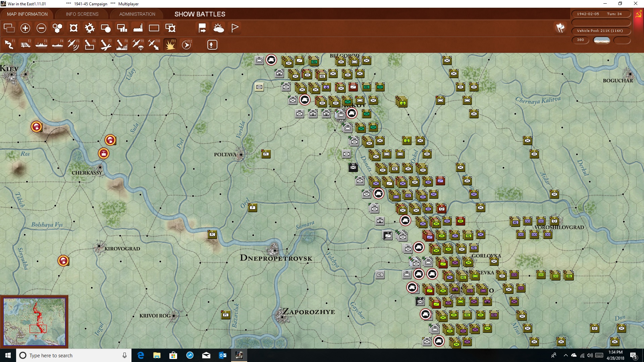
Task: Click the CHERKASSY city label
Action: coord(87,173)
